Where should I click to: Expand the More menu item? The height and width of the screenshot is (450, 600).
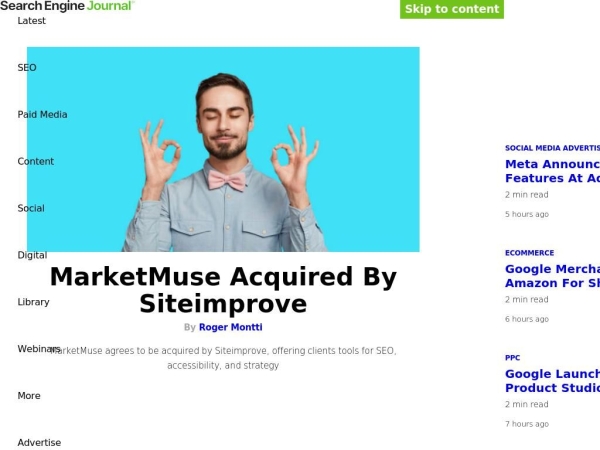pos(29,396)
